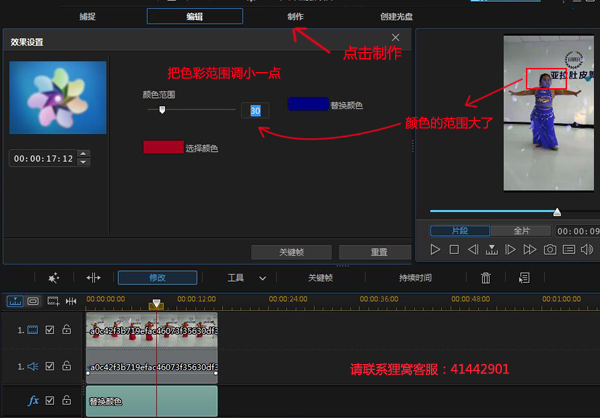This screenshot has height=418, width=600.
Task: Pick the blue 替换颜色 swatch
Action: coord(308,104)
